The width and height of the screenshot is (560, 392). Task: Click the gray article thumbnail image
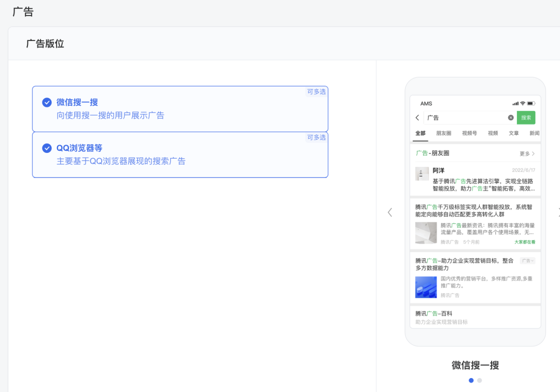pyautogui.click(x=426, y=233)
